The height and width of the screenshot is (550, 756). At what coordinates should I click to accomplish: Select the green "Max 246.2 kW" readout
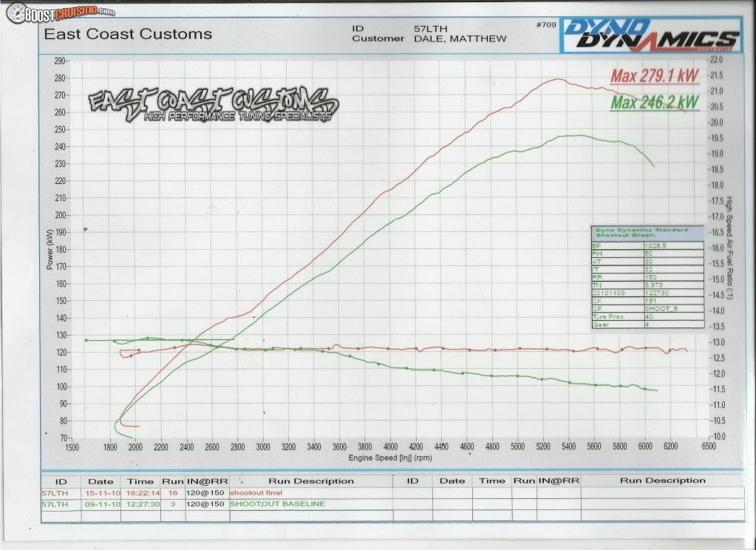coord(655,102)
